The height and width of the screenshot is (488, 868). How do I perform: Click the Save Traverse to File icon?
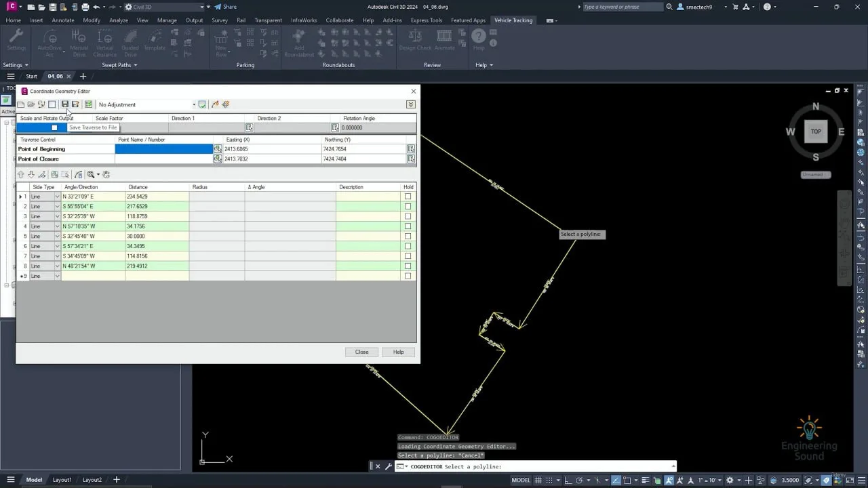click(65, 104)
